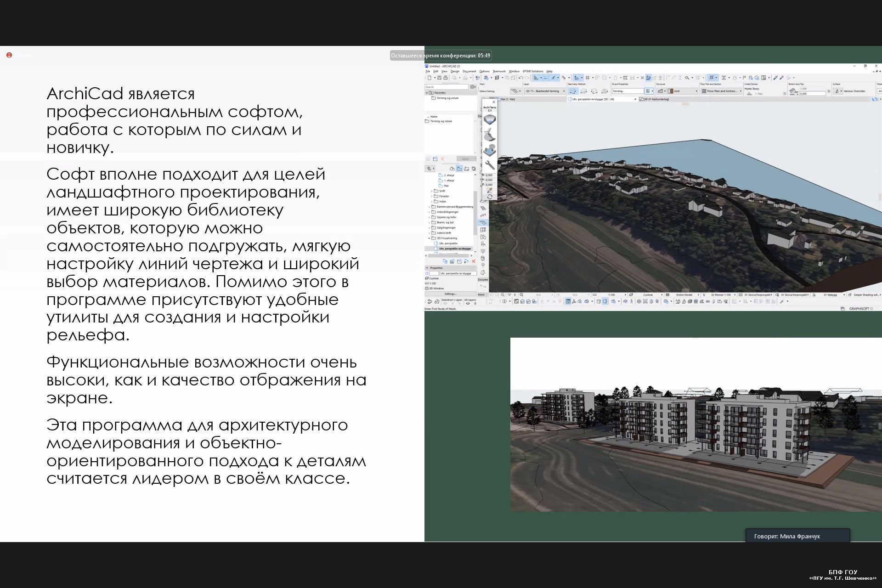Click the Apply button in Favorites
The height and width of the screenshot is (588, 882).
coord(466,159)
